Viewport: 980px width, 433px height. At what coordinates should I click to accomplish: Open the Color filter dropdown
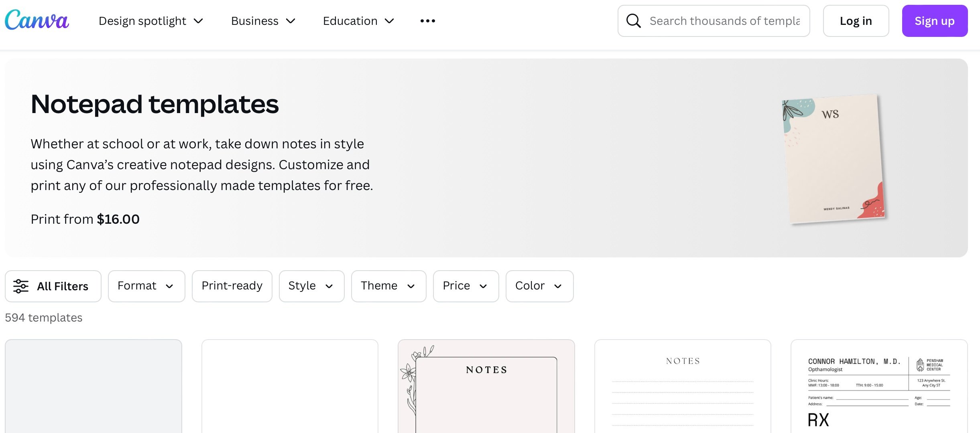(539, 286)
